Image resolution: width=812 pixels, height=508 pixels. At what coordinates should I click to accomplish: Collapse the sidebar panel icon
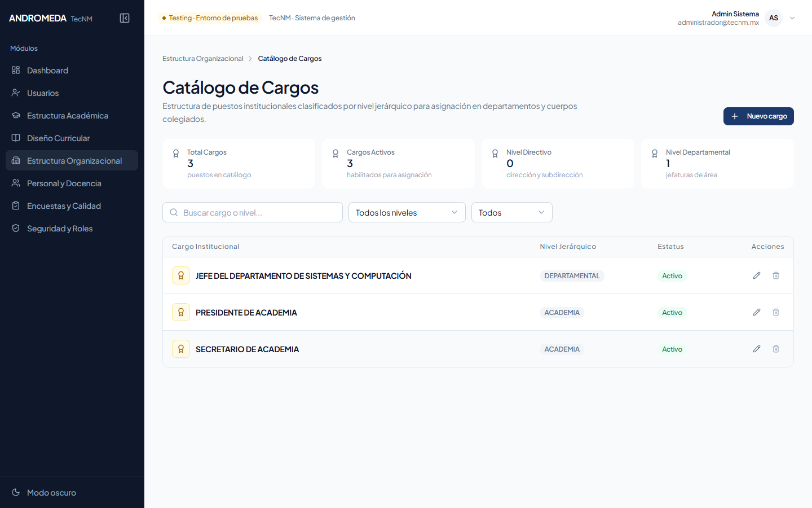point(125,18)
